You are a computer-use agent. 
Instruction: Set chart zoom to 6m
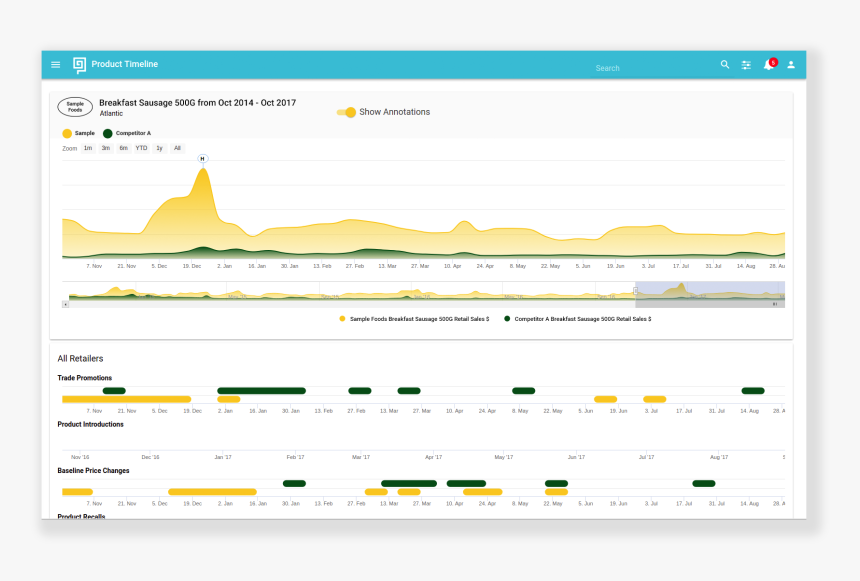[123, 148]
